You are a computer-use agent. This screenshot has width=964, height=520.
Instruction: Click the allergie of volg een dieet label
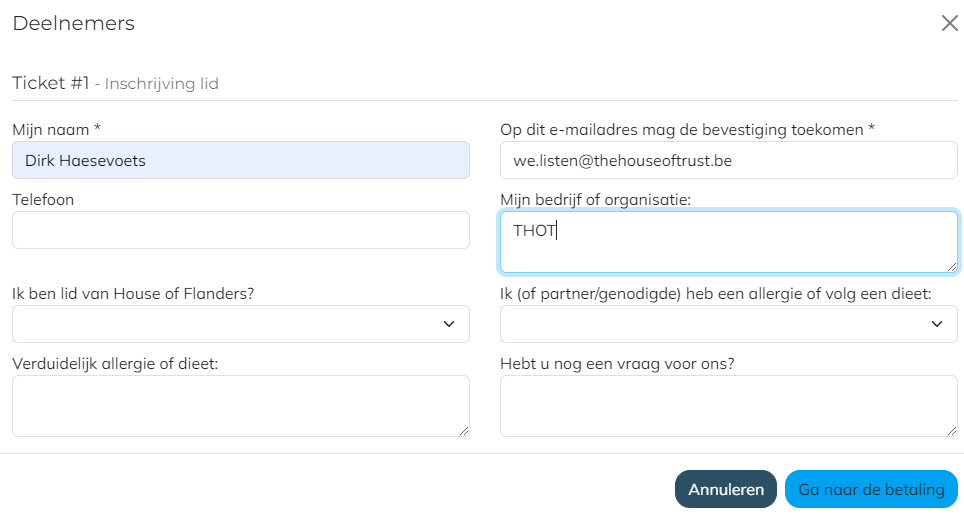tap(716, 294)
